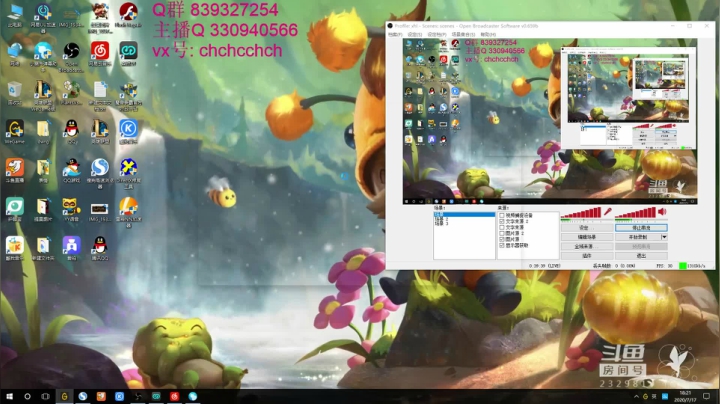Select the highlighted first scene in list
Viewport: 720px width, 404px height.
click(464, 214)
